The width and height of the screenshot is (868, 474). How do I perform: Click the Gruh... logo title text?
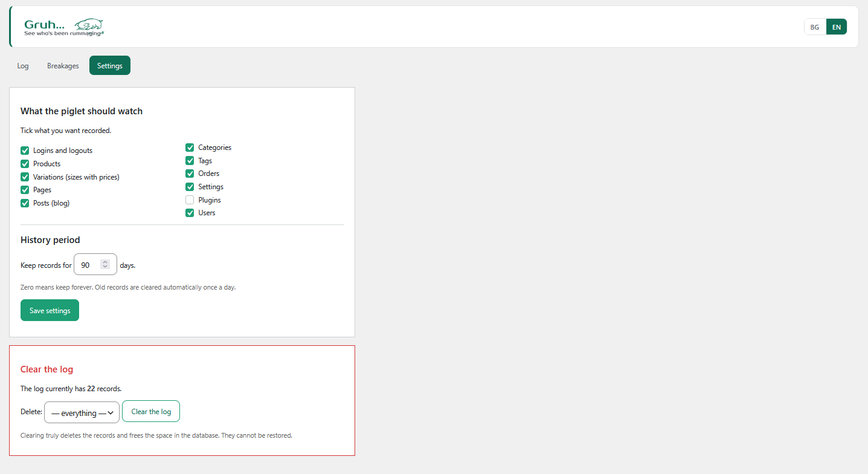[44, 25]
